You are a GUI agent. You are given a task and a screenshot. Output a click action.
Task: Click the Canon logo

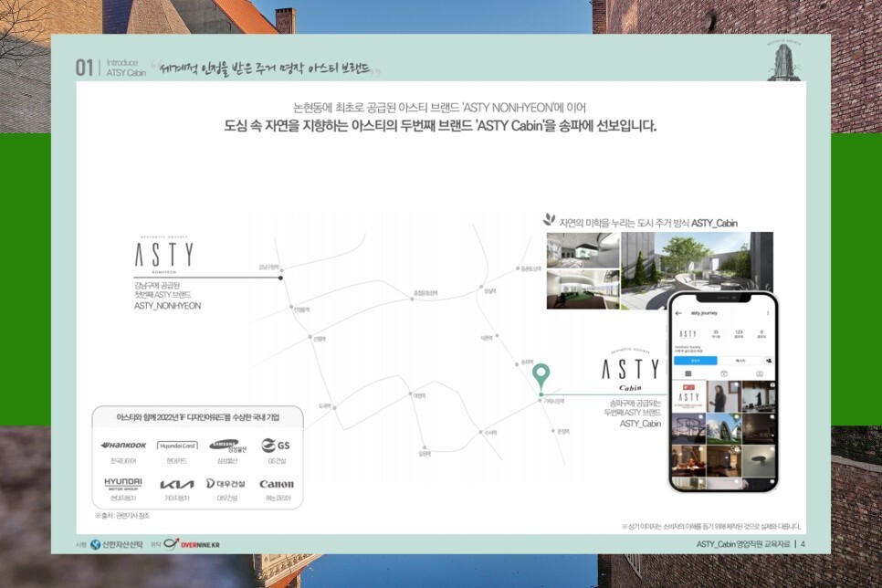pyautogui.click(x=276, y=484)
